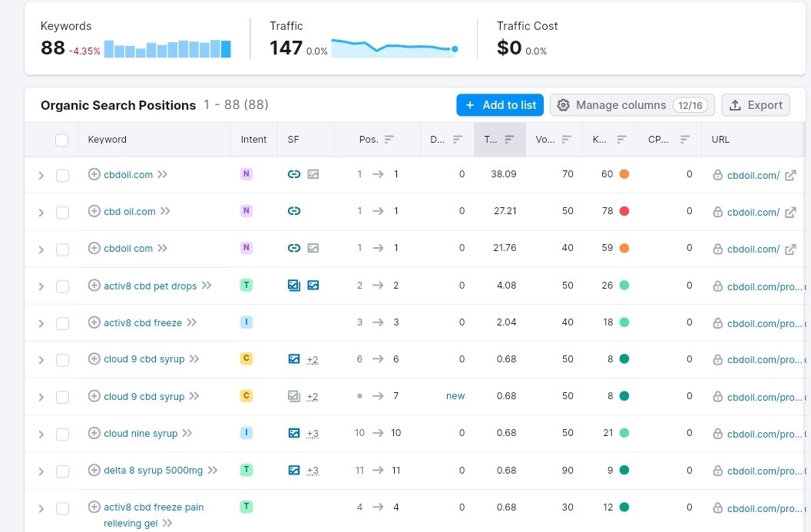Open double-arrow icon after cbd oil.com keyword

point(165,211)
